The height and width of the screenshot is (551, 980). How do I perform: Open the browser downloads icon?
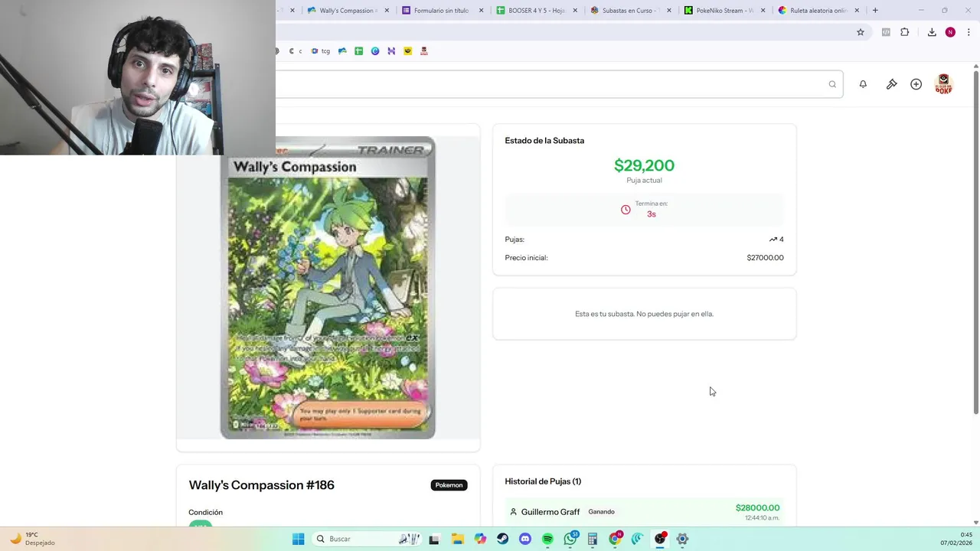tap(932, 32)
